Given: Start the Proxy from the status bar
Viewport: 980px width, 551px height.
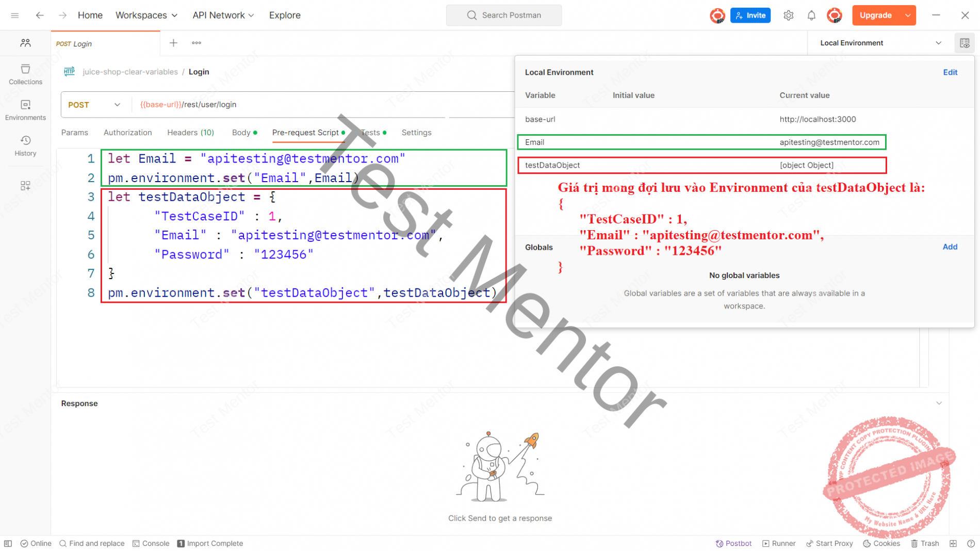Looking at the screenshot, I should (829, 543).
